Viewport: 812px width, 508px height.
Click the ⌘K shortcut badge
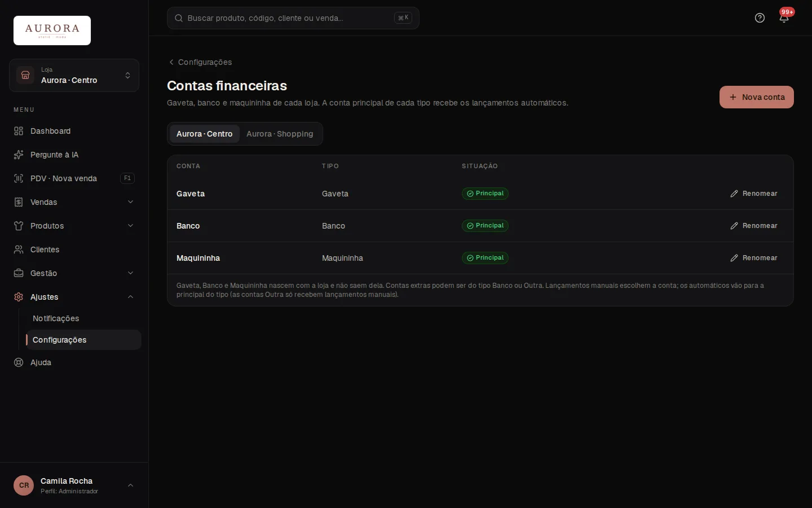coord(403,18)
